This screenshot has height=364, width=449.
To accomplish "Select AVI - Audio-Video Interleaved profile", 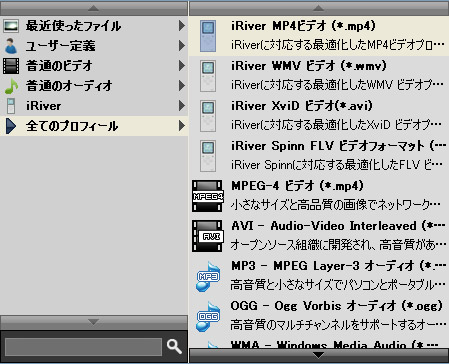I will (x=319, y=236).
